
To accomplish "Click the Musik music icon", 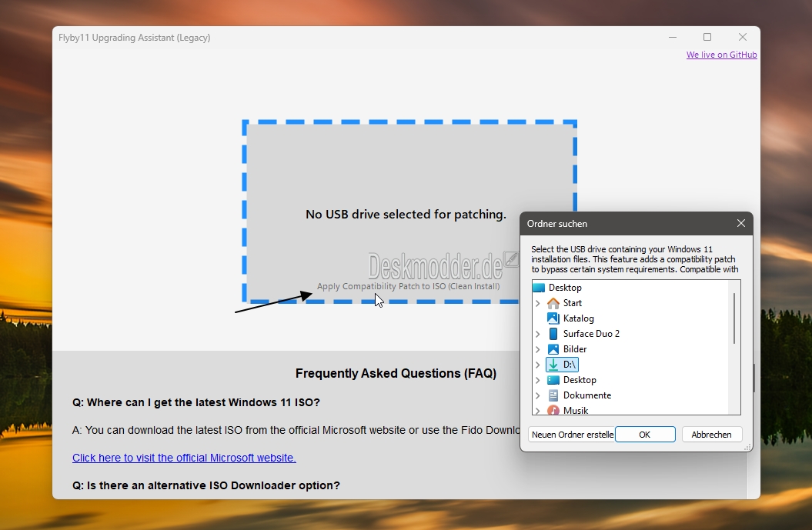I will pos(553,411).
